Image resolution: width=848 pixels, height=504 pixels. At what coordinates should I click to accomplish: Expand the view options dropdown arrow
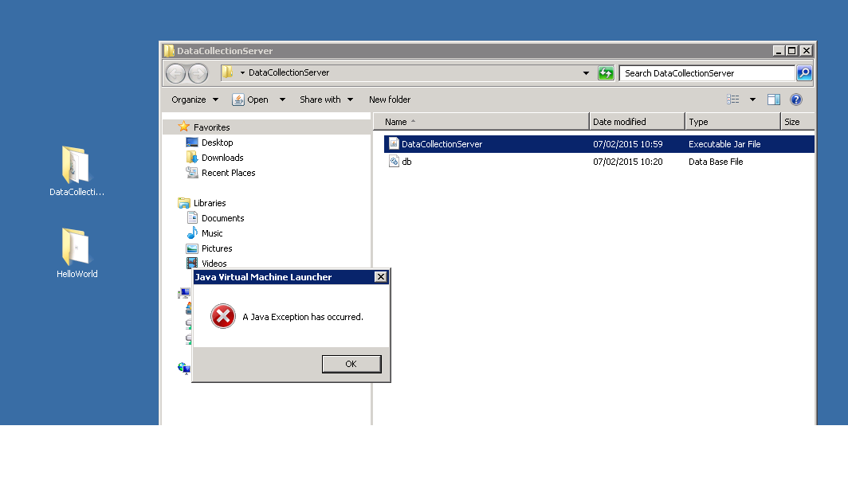(x=752, y=100)
